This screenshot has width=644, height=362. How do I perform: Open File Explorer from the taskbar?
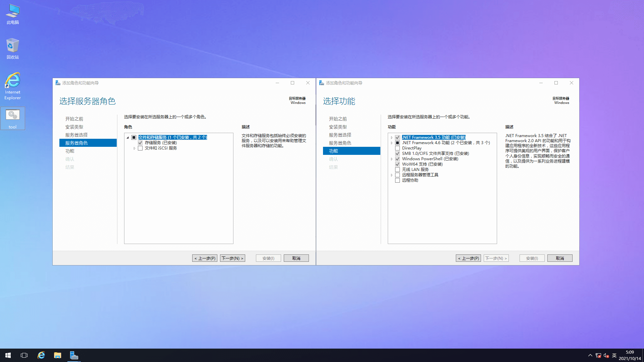[58, 355]
